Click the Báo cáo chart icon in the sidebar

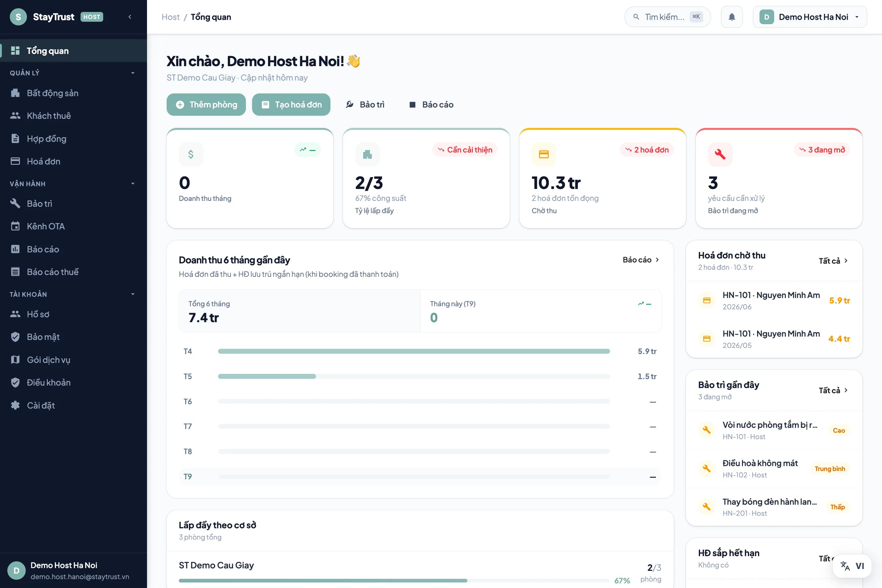click(x=15, y=249)
